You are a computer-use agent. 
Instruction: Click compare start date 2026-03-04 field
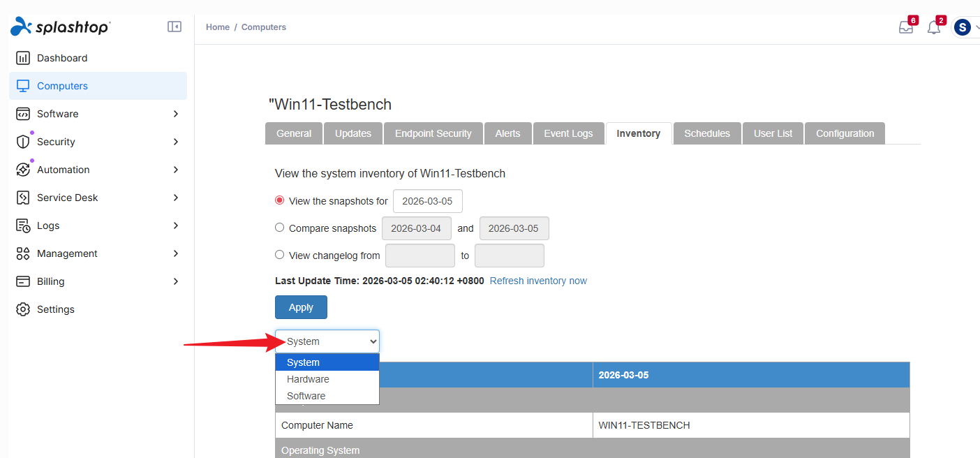[x=417, y=228]
